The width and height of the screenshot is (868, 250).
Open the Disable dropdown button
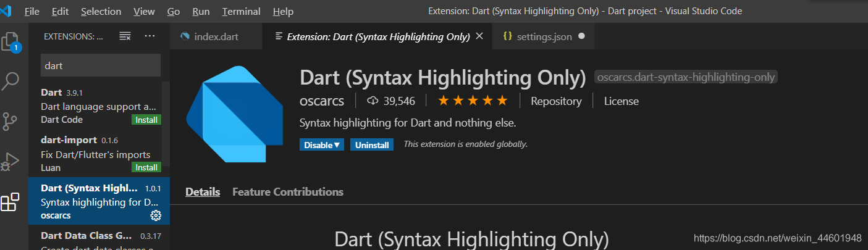322,145
